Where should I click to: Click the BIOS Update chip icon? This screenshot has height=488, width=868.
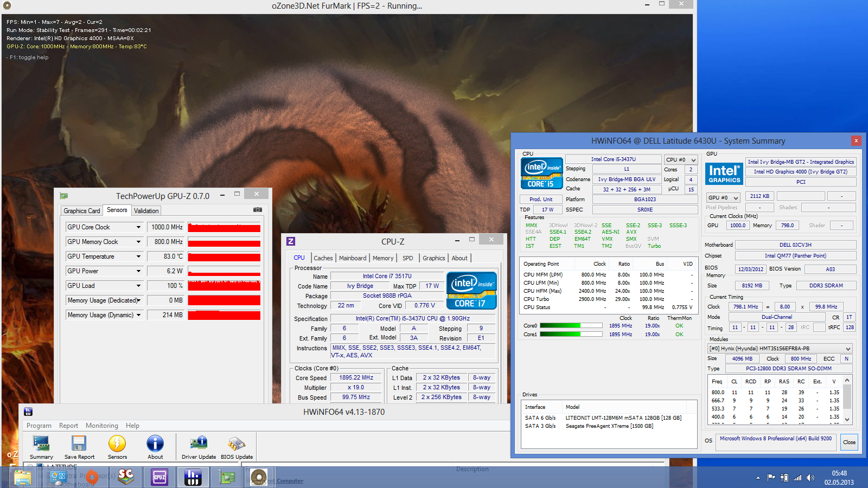[x=237, y=444]
